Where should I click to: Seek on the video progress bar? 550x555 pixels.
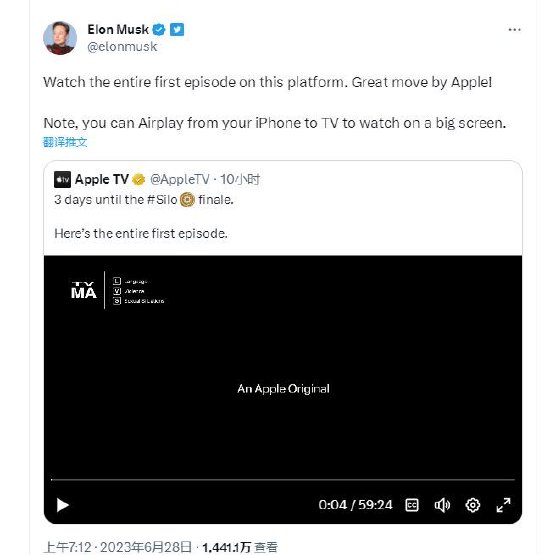click(283, 480)
